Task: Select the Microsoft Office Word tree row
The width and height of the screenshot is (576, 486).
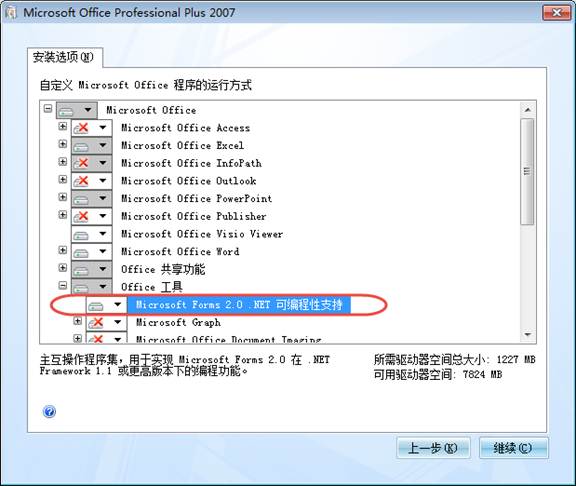Action: click(180, 252)
